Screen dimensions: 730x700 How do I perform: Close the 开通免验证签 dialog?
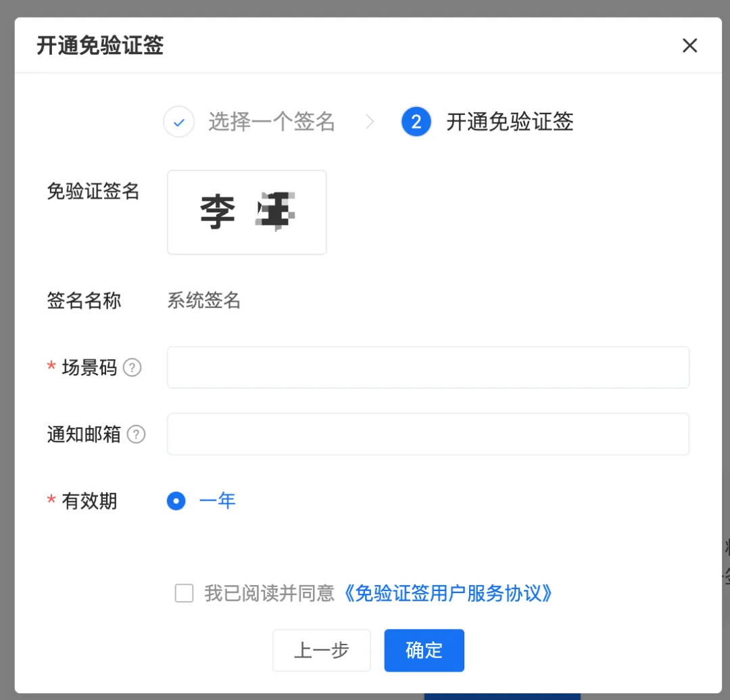[x=689, y=46]
